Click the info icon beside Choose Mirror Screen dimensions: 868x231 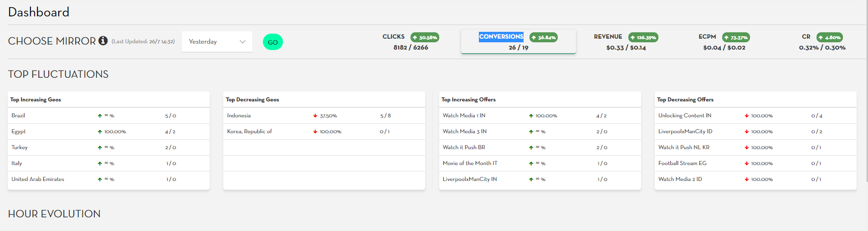[x=103, y=41]
